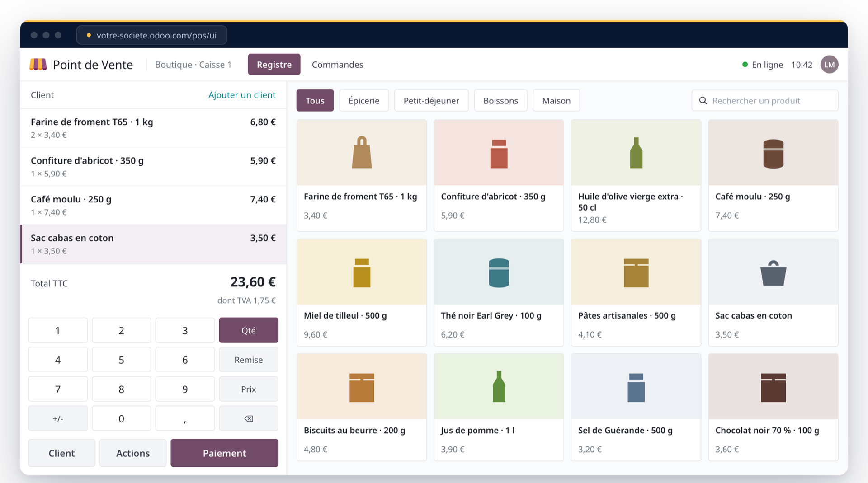Click the red jam jar icon of Confiture d'abricot
Image resolution: width=868 pixels, height=483 pixels.
(x=499, y=154)
